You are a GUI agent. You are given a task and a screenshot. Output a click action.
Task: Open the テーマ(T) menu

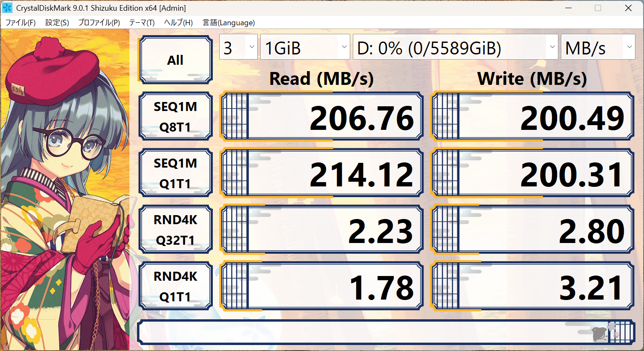pyautogui.click(x=142, y=23)
